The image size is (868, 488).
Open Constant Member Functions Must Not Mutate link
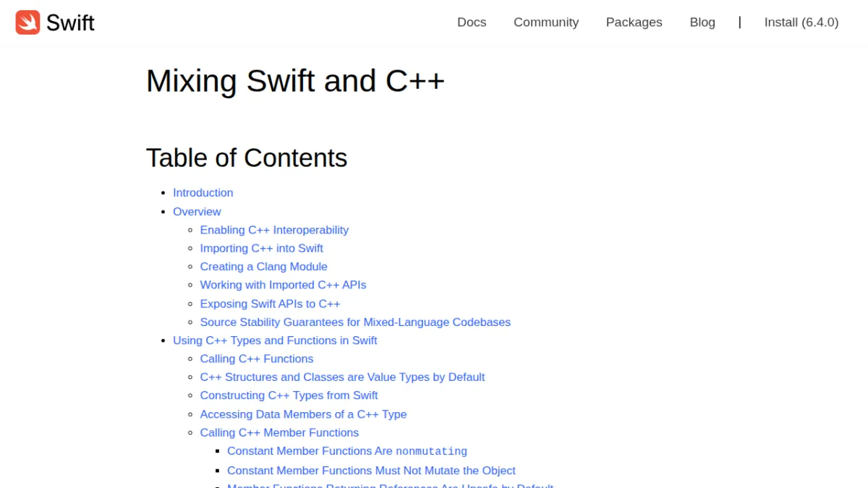[x=371, y=470]
